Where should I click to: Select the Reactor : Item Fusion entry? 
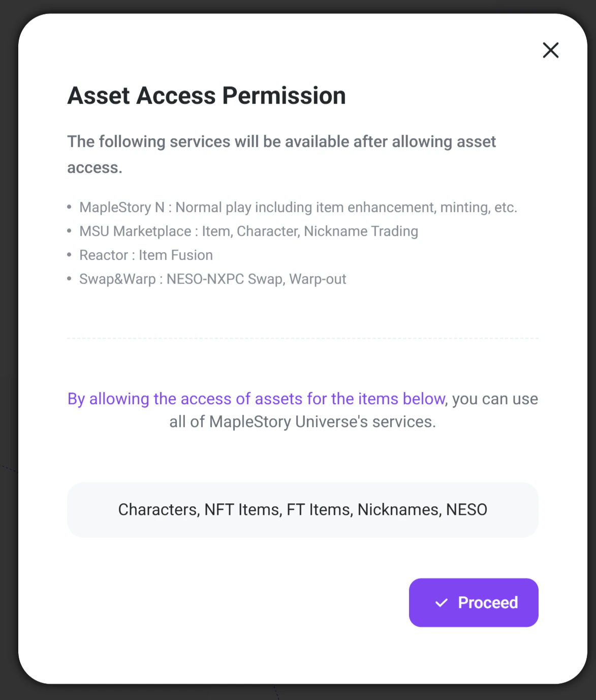pyautogui.click(x=146, y=255)
